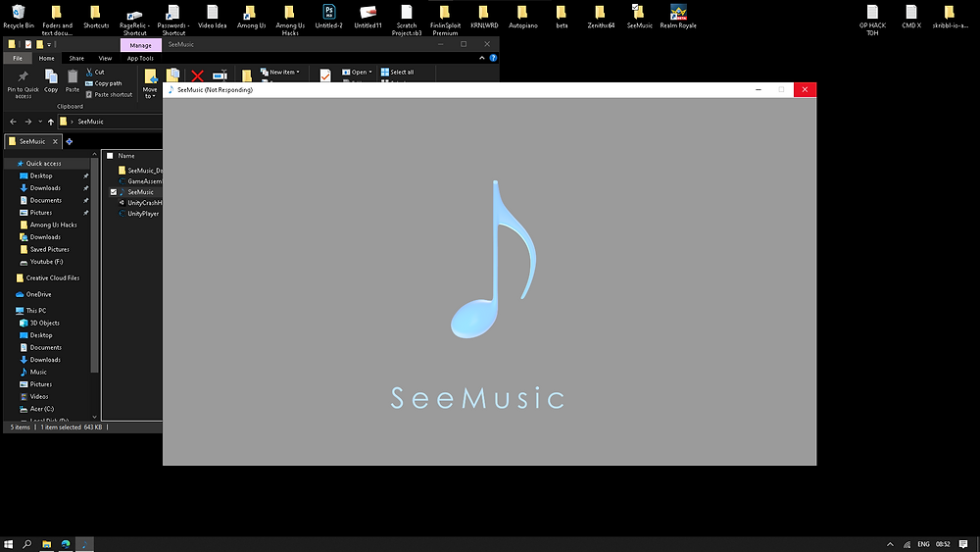
Task: Click SeeMusic app icon in taskbar
Action: 84,544
